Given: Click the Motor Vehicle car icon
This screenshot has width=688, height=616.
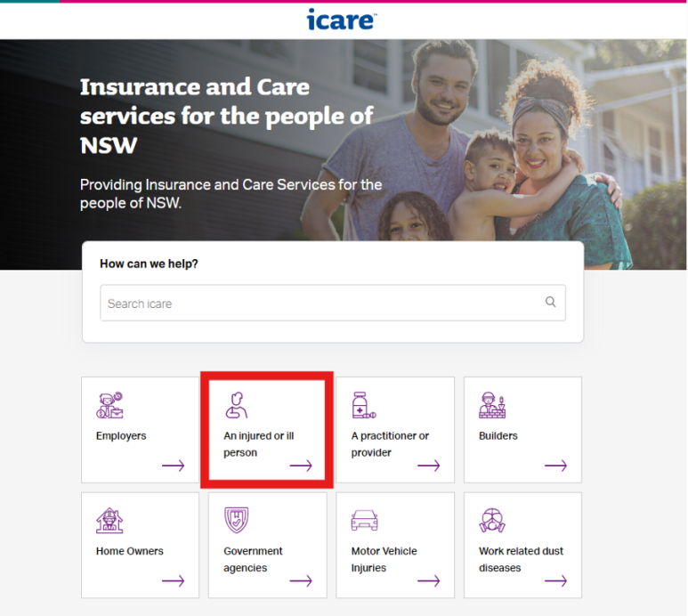Looking at the screenshot, I should [364, 521].
